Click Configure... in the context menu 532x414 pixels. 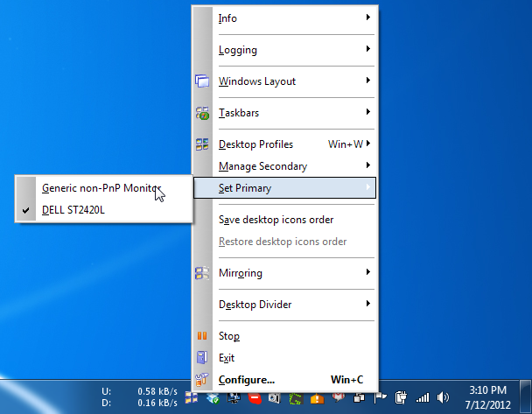click(247, 380)
